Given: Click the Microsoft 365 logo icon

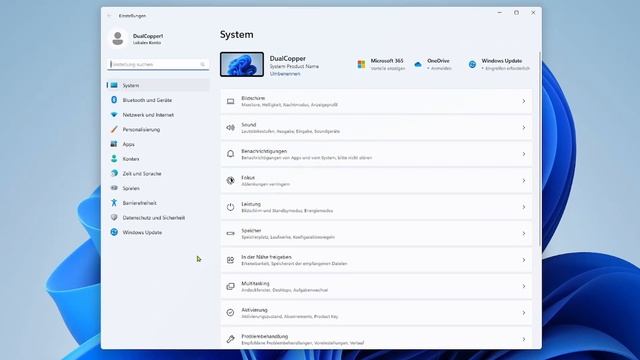Looking at the screenshot, I should [x=361, y=64].
